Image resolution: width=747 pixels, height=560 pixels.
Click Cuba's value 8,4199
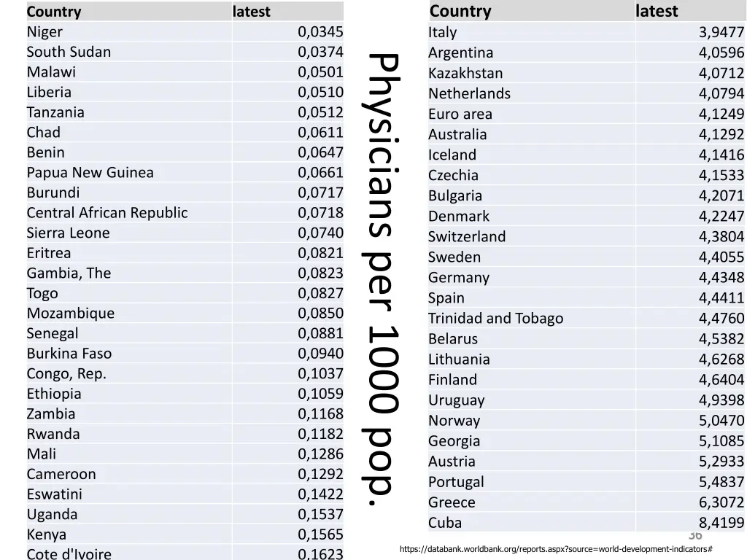pos(691,522)
